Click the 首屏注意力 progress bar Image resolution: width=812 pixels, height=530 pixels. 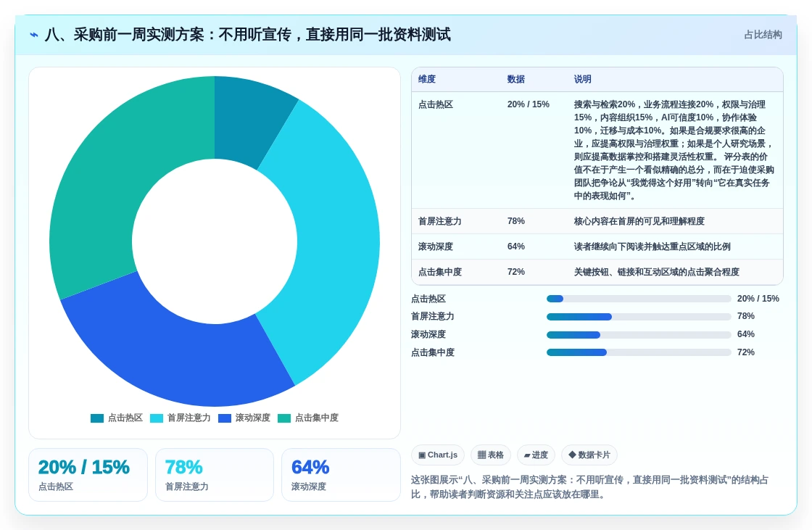coord(639,317)
